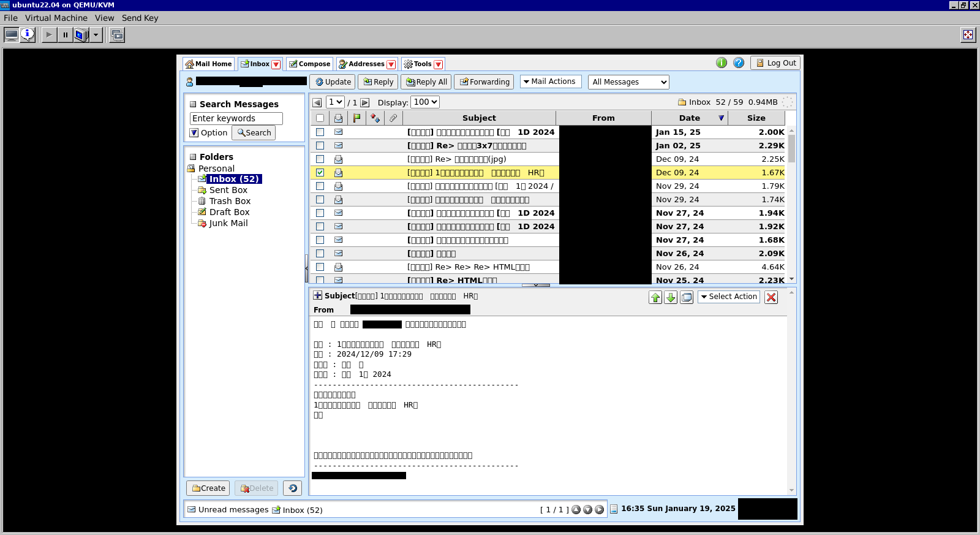This screenshot has height=535, width=980.
Task: Check the Jan 15, 25 message checkbox
Action: (x=320, y=132)
